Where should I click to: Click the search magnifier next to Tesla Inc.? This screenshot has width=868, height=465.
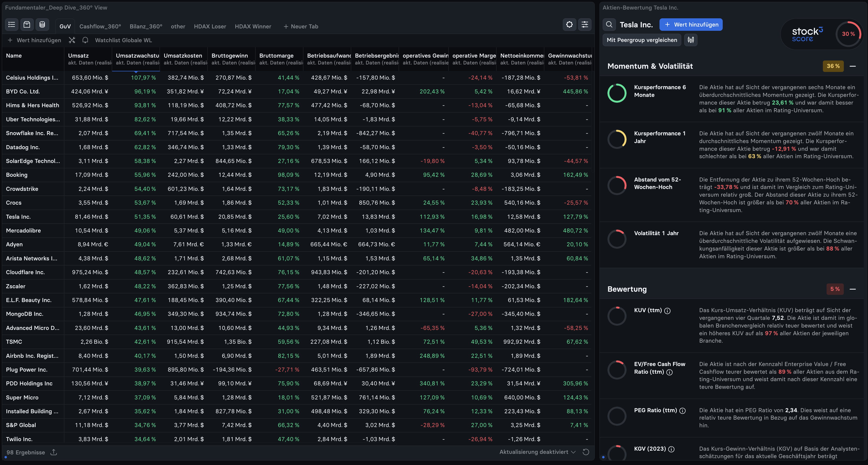click(x=609, y=25)
